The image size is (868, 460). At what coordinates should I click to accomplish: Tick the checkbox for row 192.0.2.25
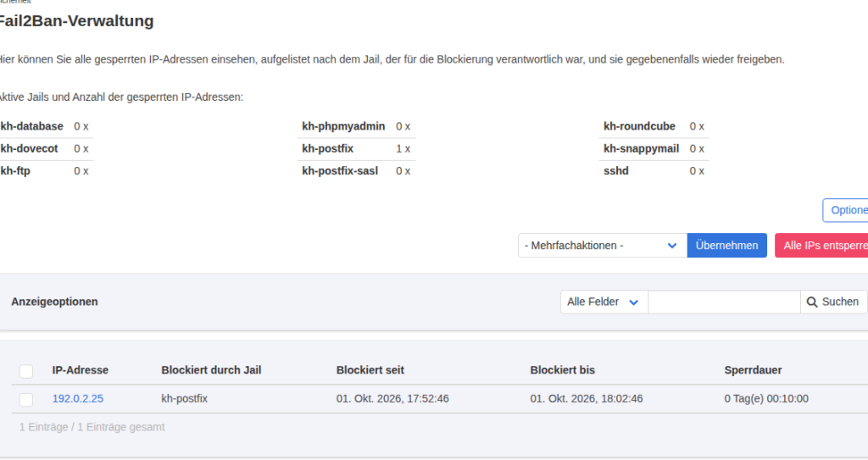(x=26, y=399)
